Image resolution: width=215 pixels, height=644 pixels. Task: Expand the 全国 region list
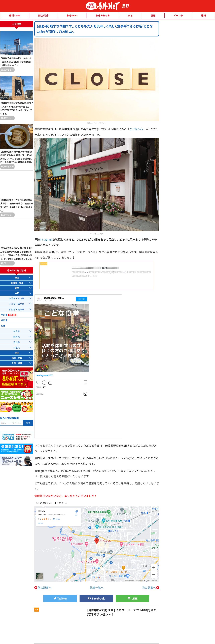(17, 278)
